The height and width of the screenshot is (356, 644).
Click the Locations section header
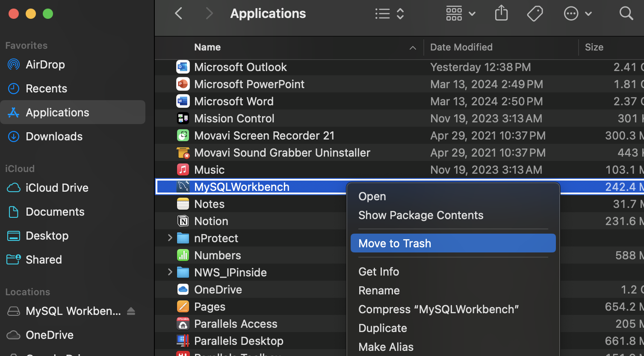(x=28, y=292)
